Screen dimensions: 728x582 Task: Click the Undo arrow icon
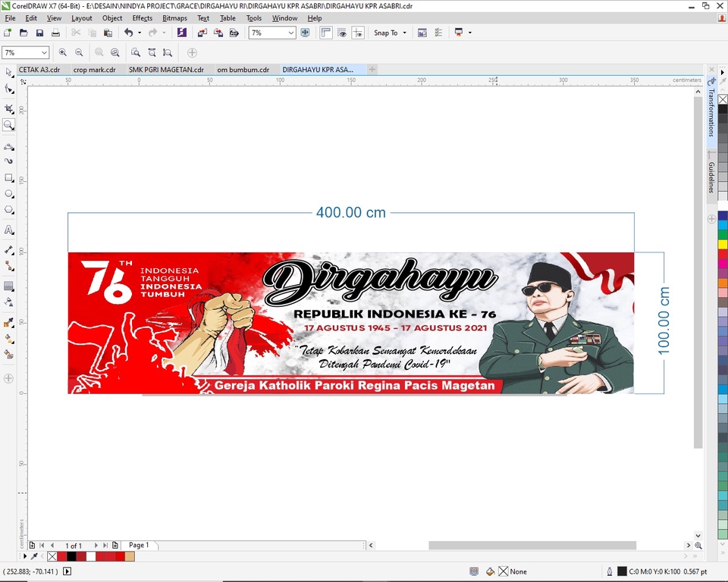point(129,33)
